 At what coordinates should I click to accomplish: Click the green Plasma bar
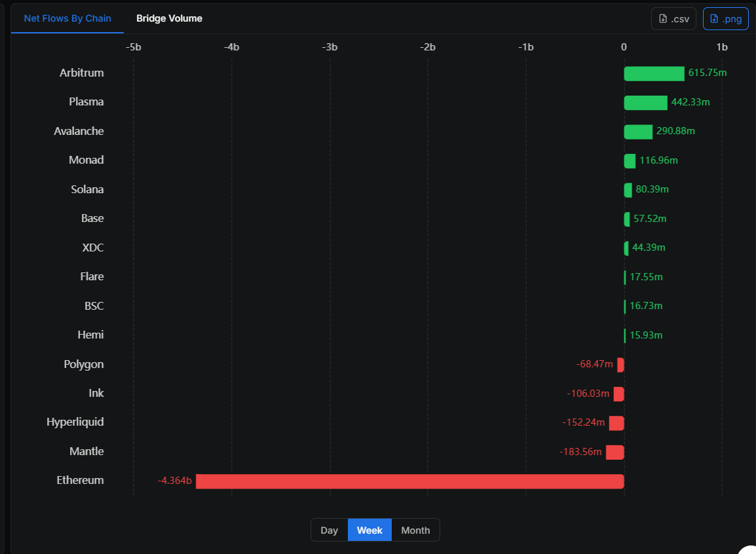(645, 103)
